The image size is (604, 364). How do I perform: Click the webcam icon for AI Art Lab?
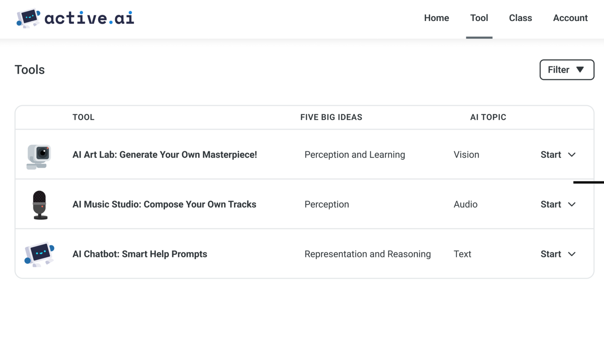coord(39,156)
